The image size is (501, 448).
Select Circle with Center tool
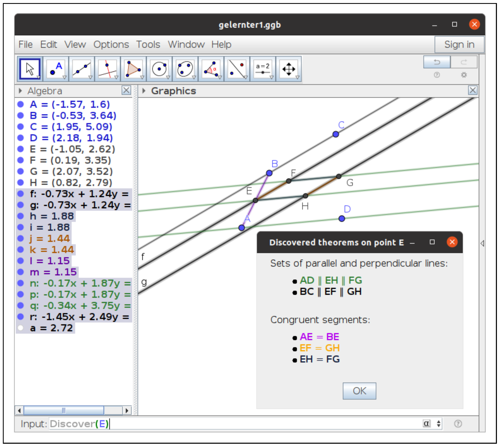(x=159, y=69)
